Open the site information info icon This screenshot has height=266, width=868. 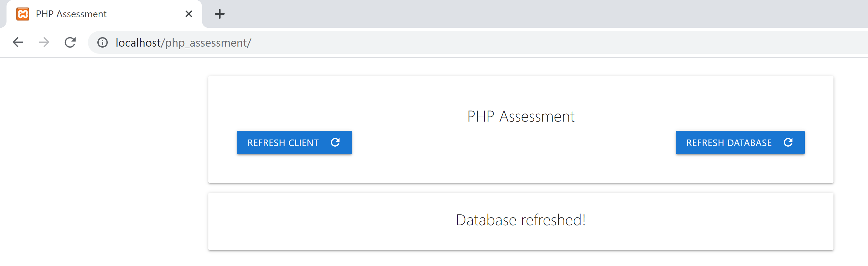(x=102, y=42)
